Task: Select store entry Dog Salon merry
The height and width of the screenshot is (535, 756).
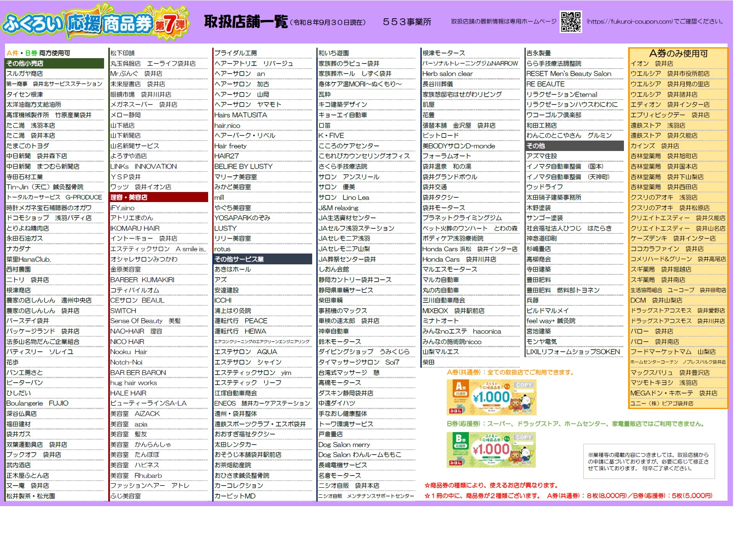Action: tap(344, 445)
